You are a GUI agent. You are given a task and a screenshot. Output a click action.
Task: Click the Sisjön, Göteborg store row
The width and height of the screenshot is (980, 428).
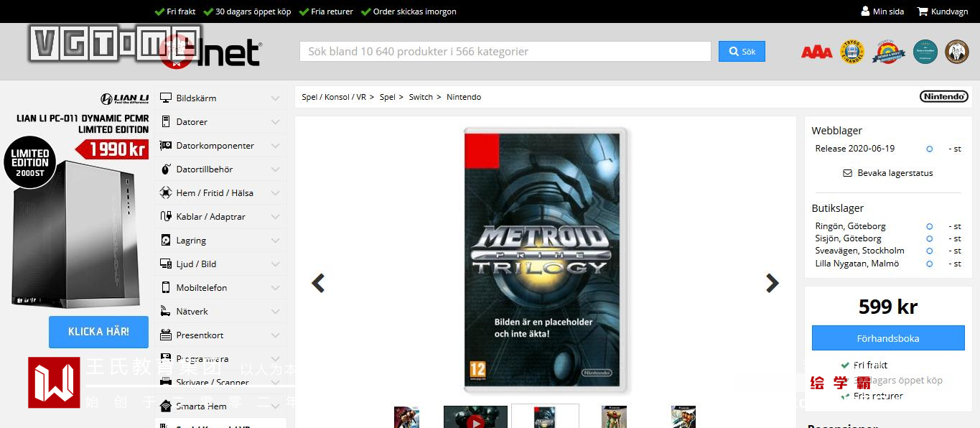pyautogui.click(x=888, y=238)
